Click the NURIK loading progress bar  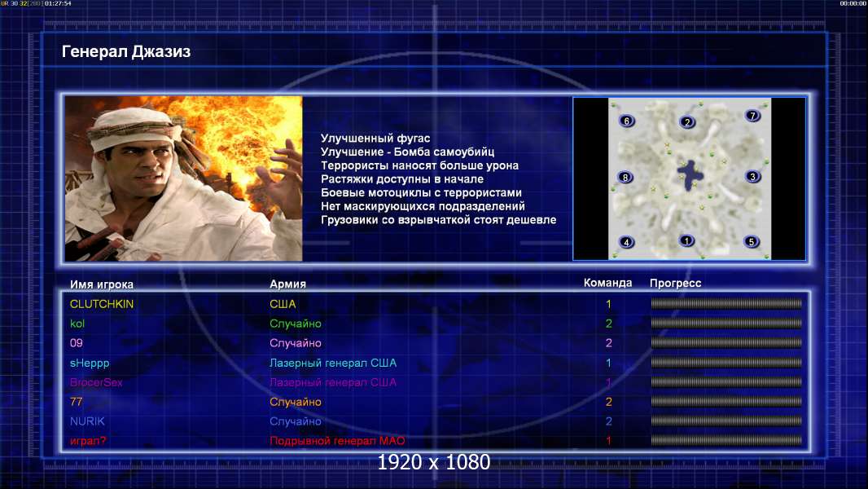click(726, 421)
